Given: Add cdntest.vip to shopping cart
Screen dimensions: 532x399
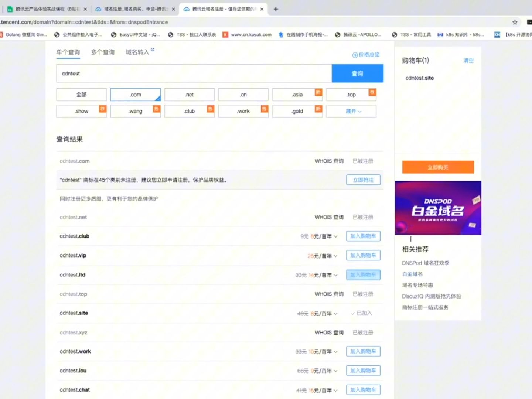Looking at the screenshot, I should coord(363,255).
